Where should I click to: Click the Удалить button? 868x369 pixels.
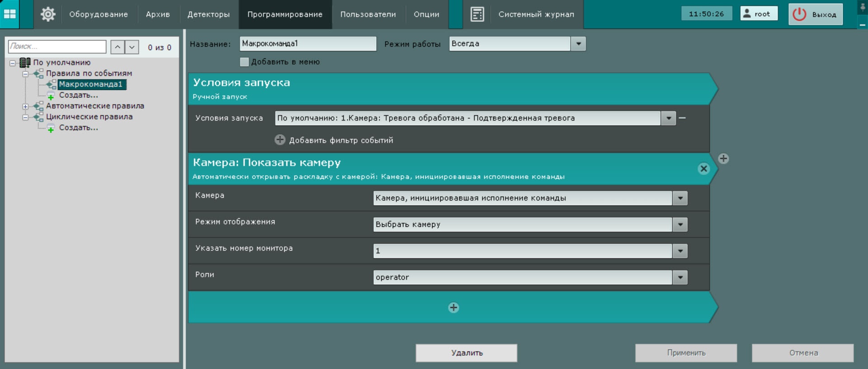[x=467, y=353]
